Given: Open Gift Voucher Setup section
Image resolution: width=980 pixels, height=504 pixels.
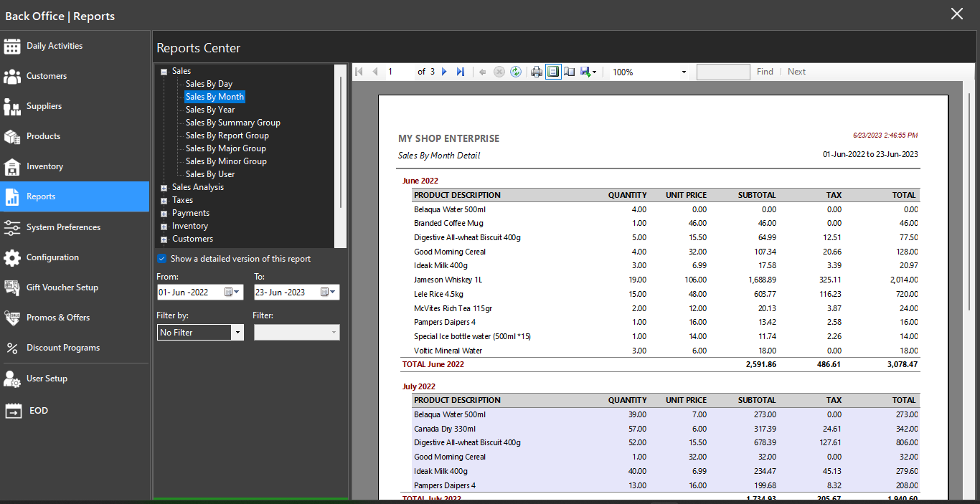Looking at the screenshot, I should point(62,287).
